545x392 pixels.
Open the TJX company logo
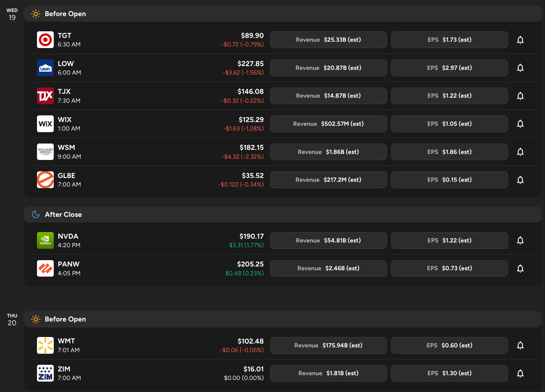pos(45,96)
